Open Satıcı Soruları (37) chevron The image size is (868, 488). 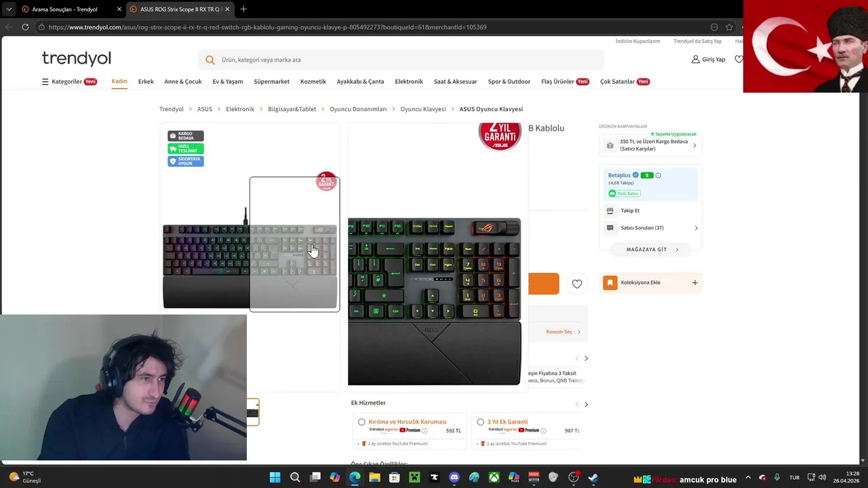tap(696, 228)
